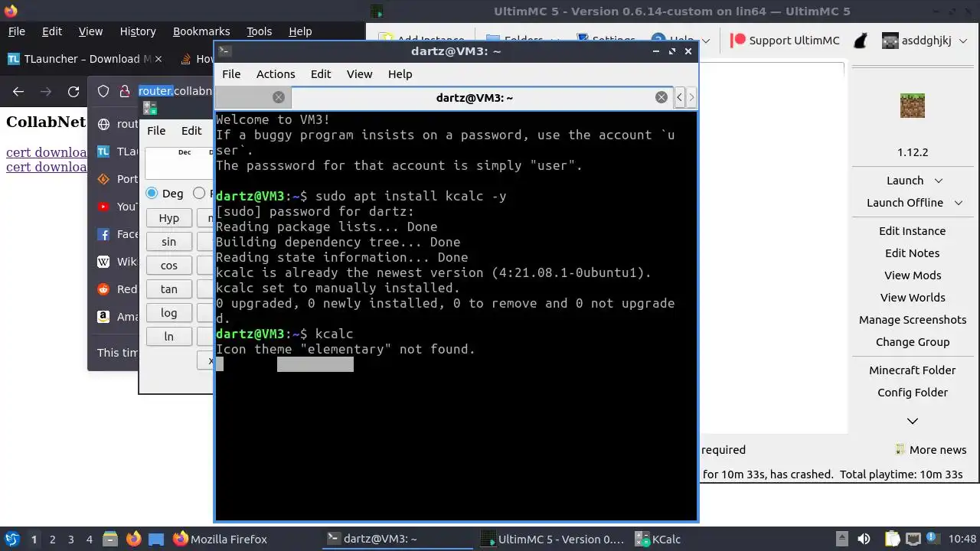The width and height of the screenshot is (980, 551).
Task: Reload the page in Firefox
Action: coord(73,92)
